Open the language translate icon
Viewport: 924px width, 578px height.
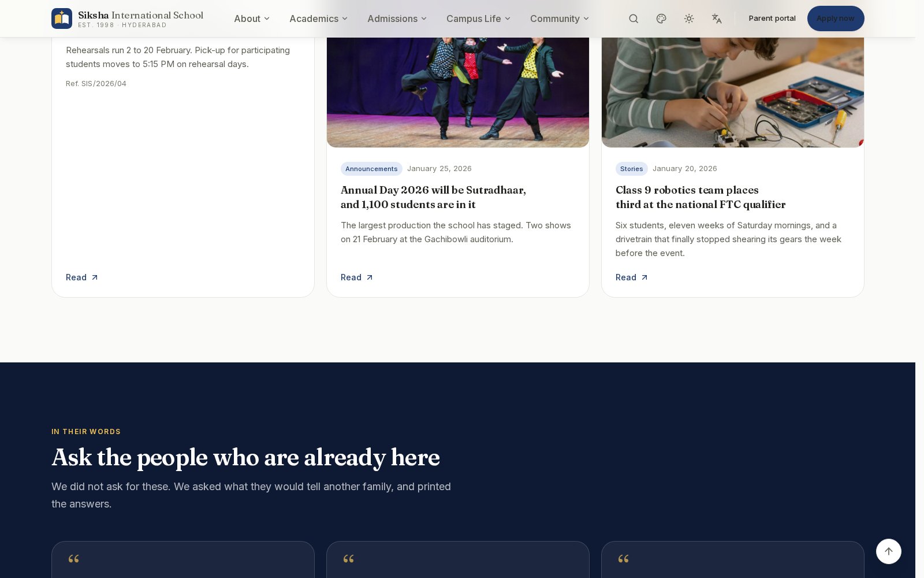point(717,18)
